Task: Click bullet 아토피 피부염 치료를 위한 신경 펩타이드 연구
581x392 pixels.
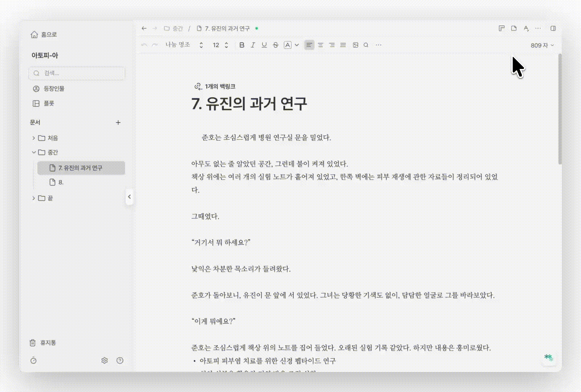Action: point(268,361)
